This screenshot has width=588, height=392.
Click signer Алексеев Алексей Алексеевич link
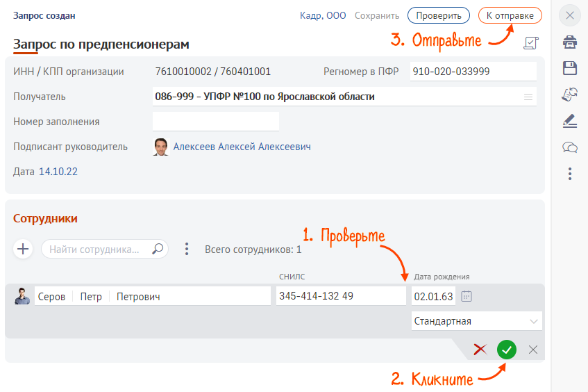(x=242, y=147)
